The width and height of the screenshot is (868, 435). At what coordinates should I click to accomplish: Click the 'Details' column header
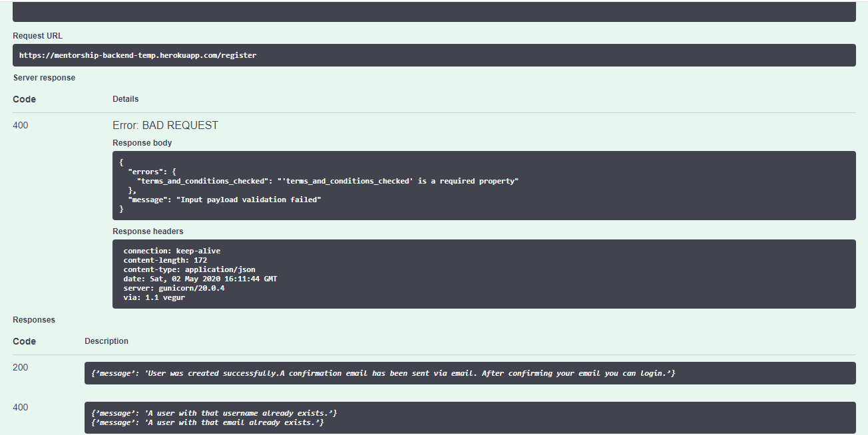126,98
